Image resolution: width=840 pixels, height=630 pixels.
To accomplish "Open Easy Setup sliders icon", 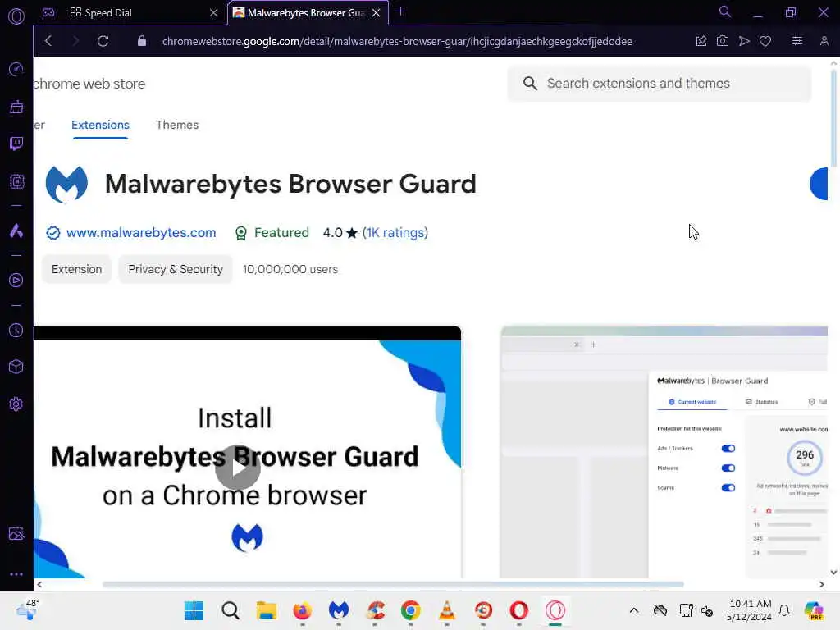I will 797,41.
